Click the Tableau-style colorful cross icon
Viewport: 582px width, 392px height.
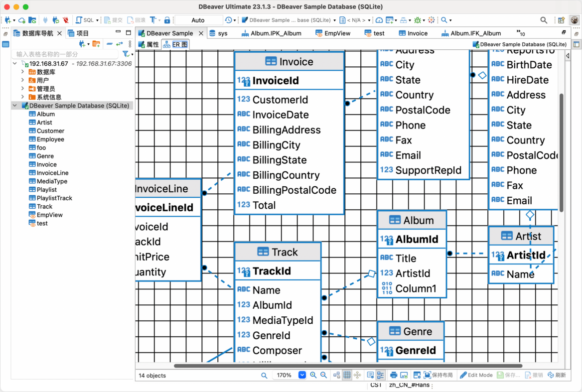coord(432,20)
